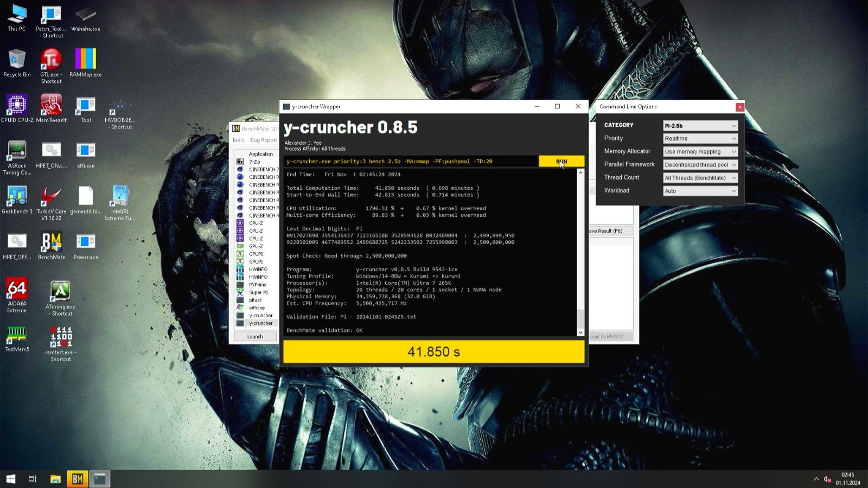The image size is (868, 488).
Task: Click the console scrollbar down arrow
Action: [580, 332]
